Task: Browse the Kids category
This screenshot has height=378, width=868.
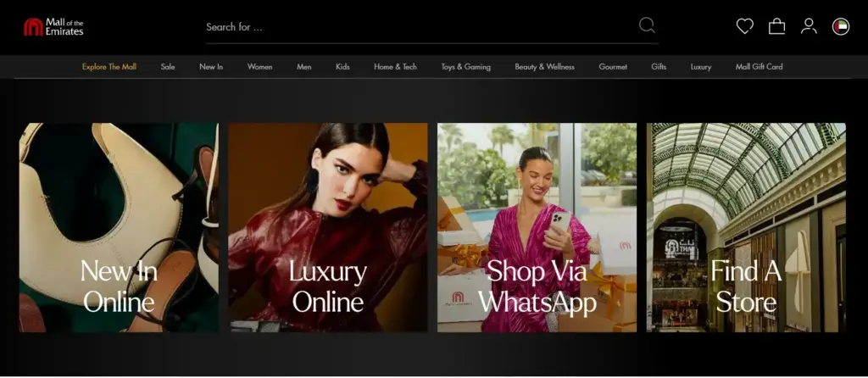Action: [342, 67]
